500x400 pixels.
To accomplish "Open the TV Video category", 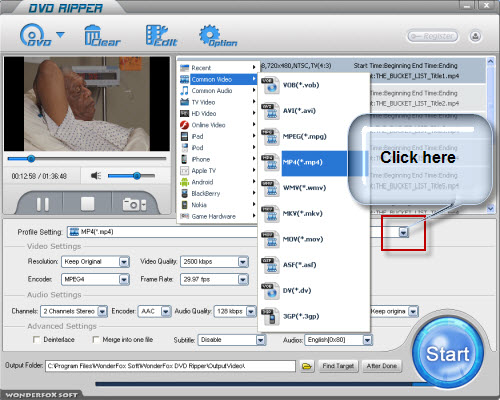I will (218, 102).
